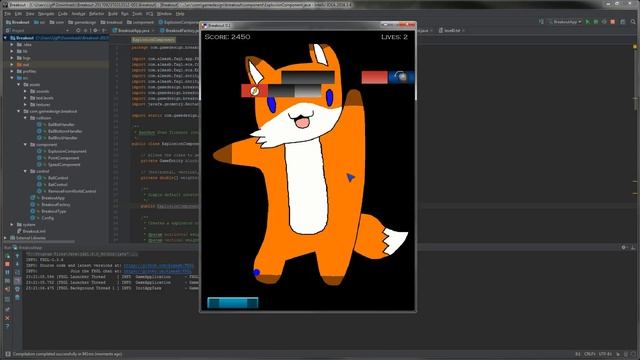Expand the sounds folder
This screenshot has height=360, width=640.
tap(25, 91)
